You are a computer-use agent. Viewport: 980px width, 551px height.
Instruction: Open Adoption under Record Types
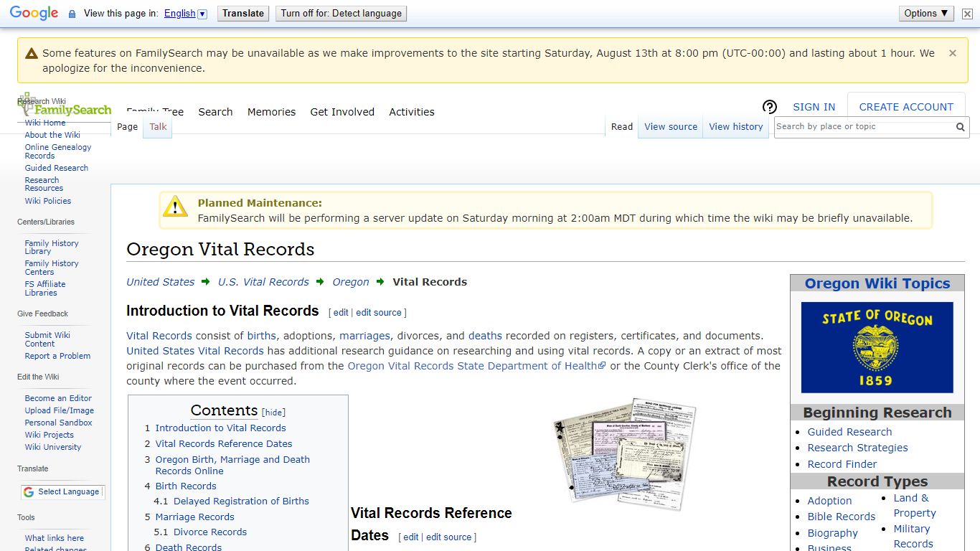(x=829, y=501)
